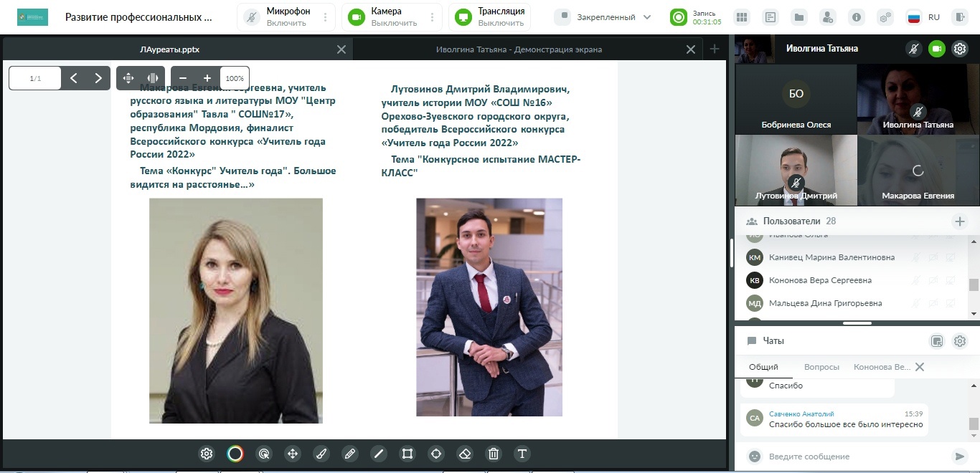The height and width of the screenshot is (473, 980).
Task: Exit the webinar via the door icon
Action: 960,17
